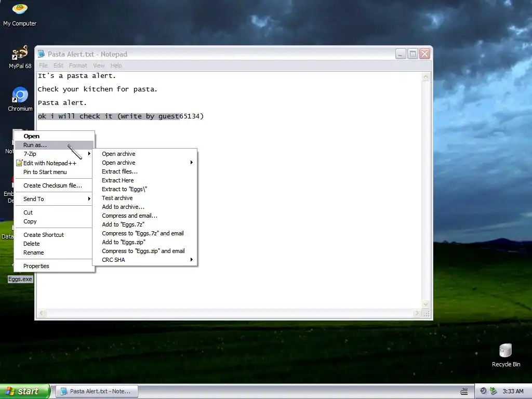Select Pin to Start menu
The image size is (532, 399).
pyautogui.click(x=54, y=172)
